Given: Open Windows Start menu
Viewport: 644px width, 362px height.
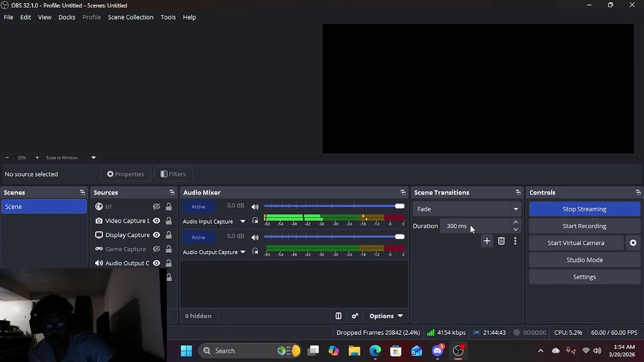Looking at the screenshot, I should click(x=186, y=351).
